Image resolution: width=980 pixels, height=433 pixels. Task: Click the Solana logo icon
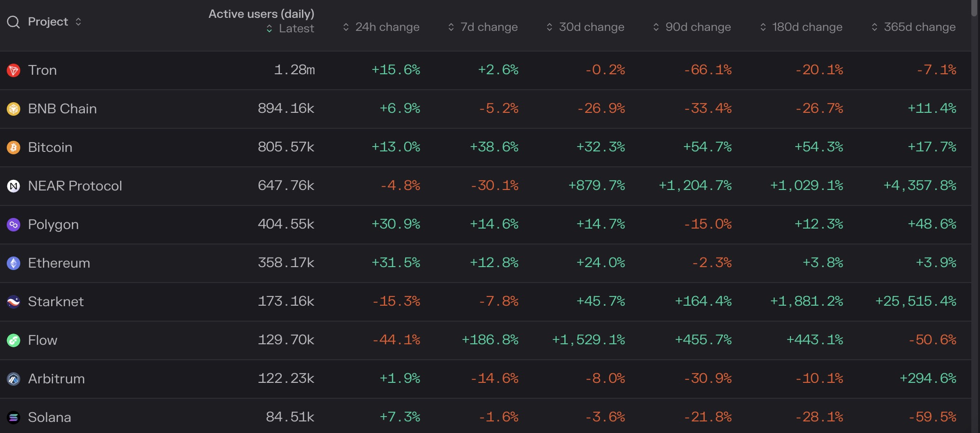[x=14, y=418]
